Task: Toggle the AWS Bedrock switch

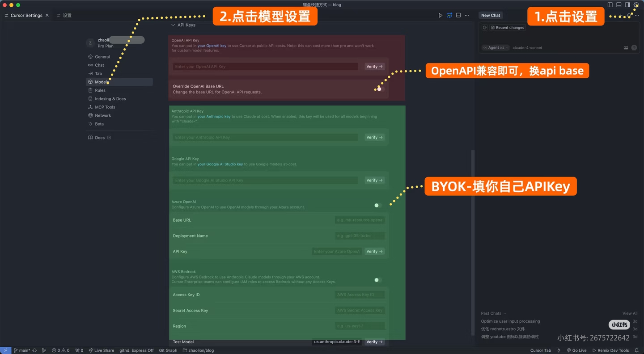Action: pos(378,280)
